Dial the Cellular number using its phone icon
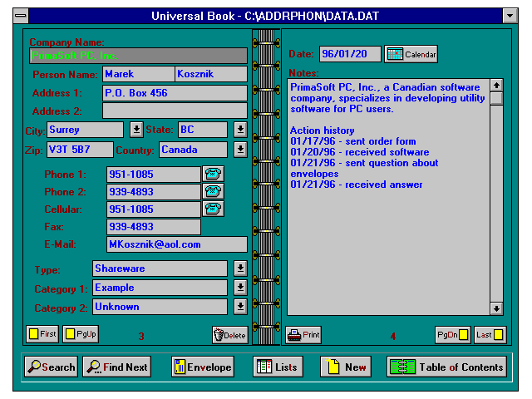Viewport: 532px width, 399px height. [x=214, y=209]
